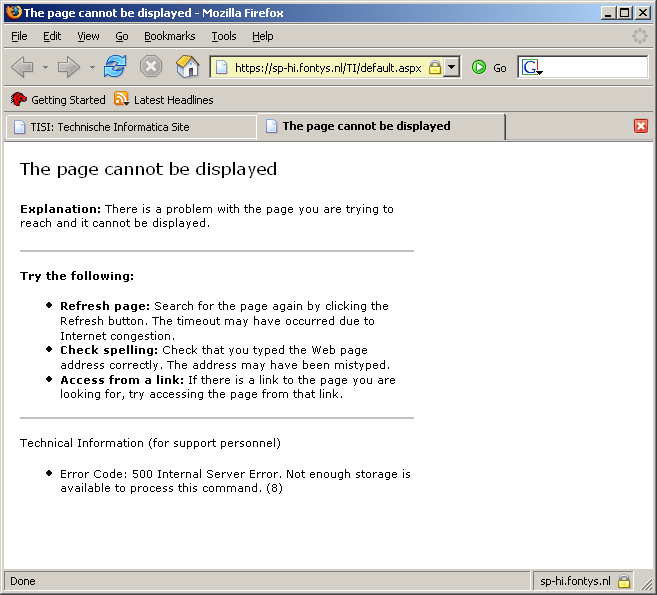Click the Forward arrow navigation button
The image size is (657, 595).
coord(69,67)
